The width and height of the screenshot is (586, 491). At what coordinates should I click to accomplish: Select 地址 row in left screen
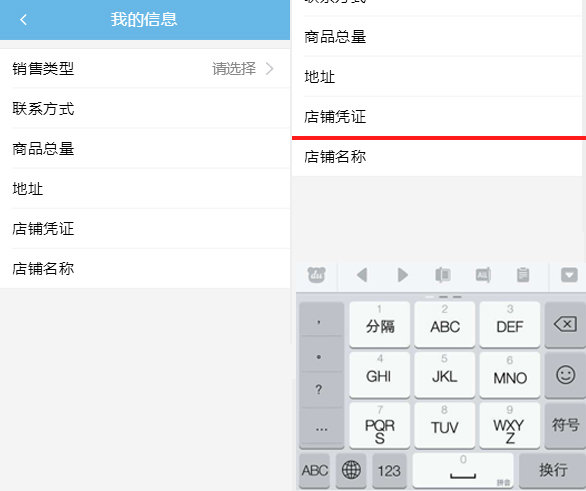145,189
